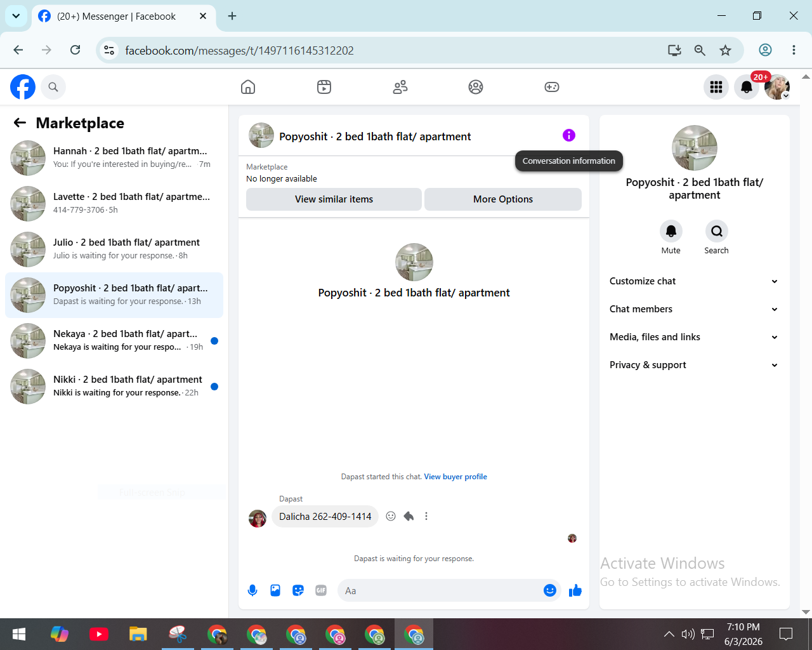Click the message input field
Viewport: 812px width, 650px height.
pyautogui.click(x=441, y=590)
